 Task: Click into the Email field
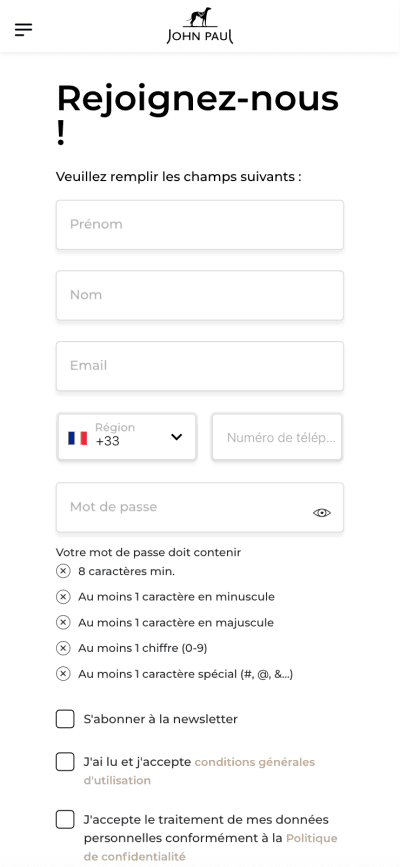(200, 366)
